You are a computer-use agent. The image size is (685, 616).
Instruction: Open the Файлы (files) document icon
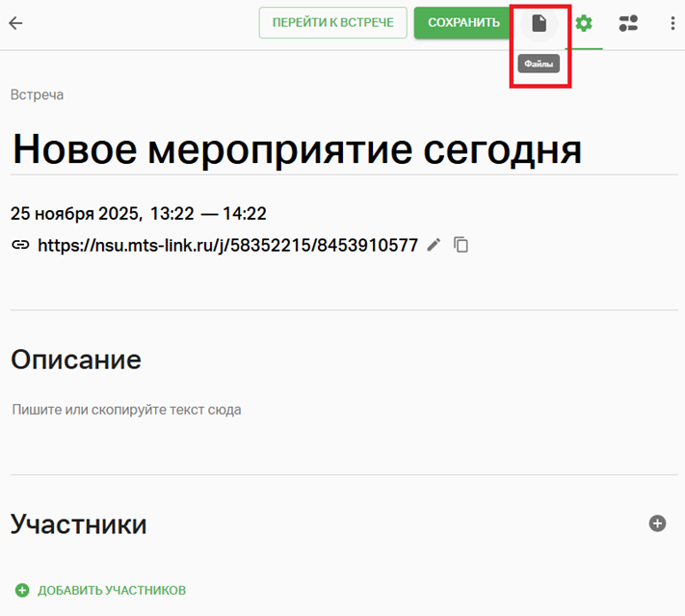(540, 23)
